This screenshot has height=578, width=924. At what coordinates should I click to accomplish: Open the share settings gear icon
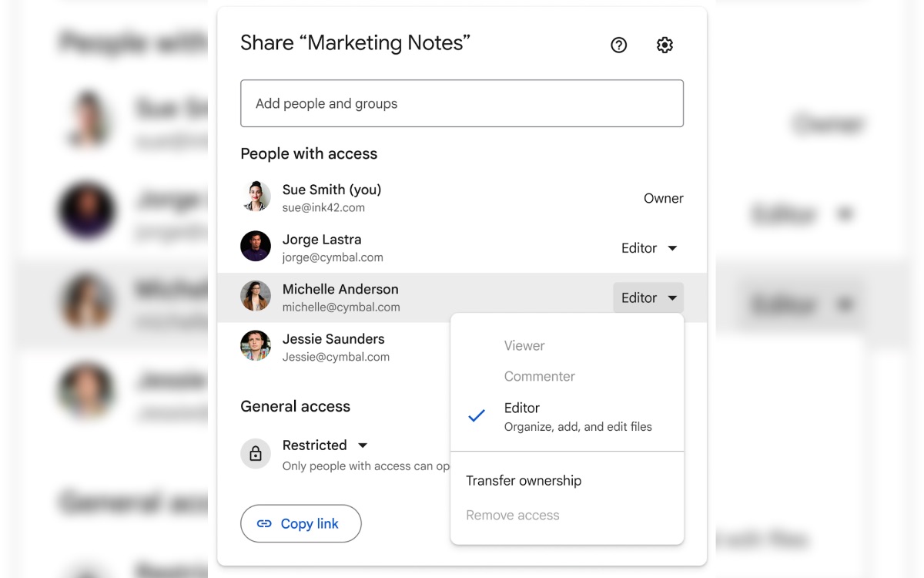pyautogui.click(x=664, y=45)
